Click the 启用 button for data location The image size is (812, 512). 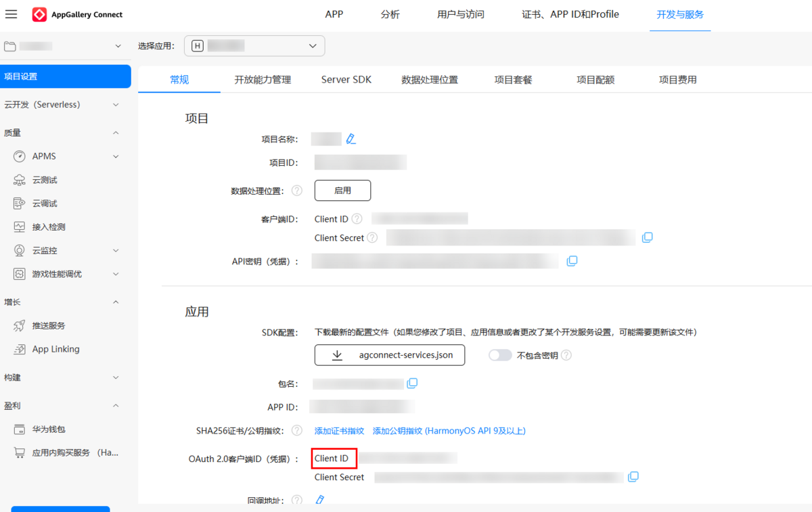(x=342, y=191)
